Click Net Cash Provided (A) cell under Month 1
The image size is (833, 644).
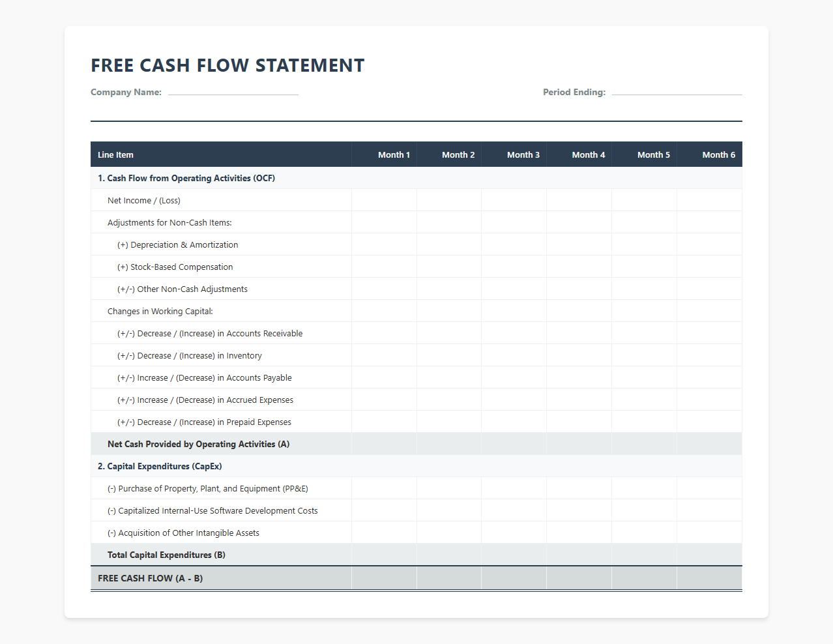coord(384,444)
